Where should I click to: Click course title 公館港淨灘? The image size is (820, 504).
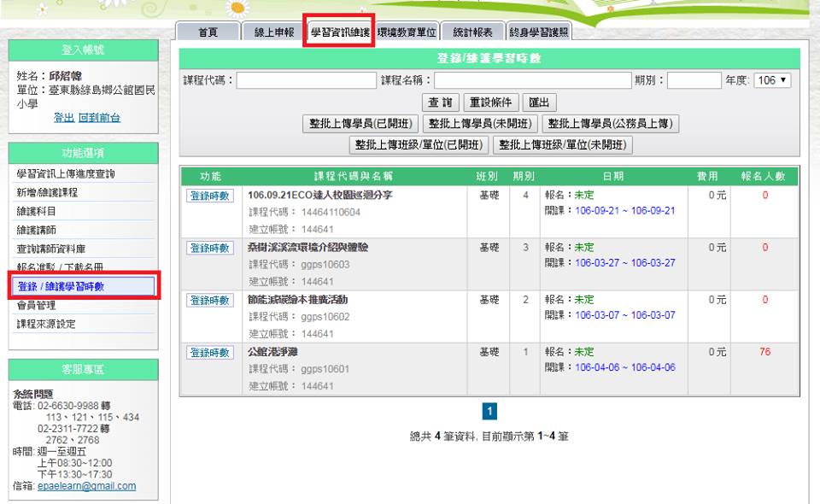(x=272, y=352)
